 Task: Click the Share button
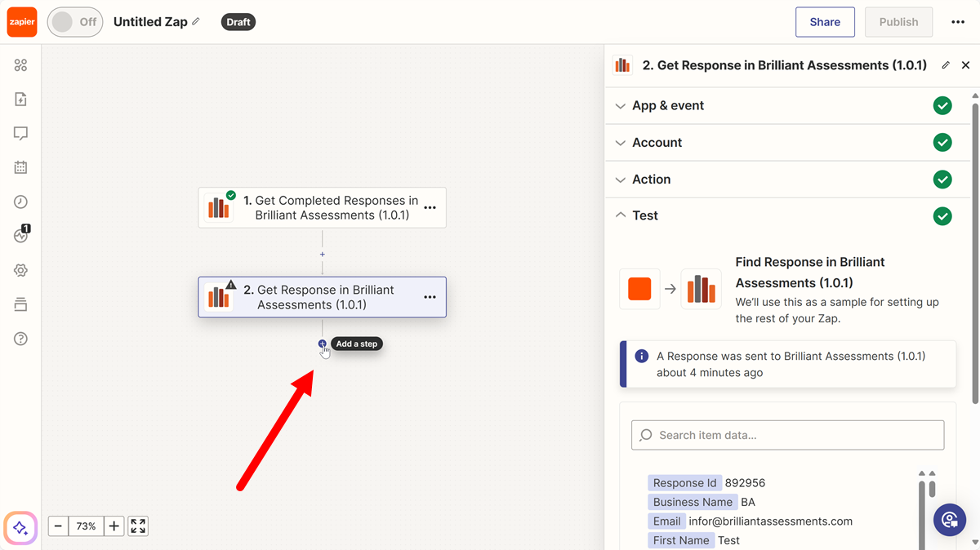(825, 22)
